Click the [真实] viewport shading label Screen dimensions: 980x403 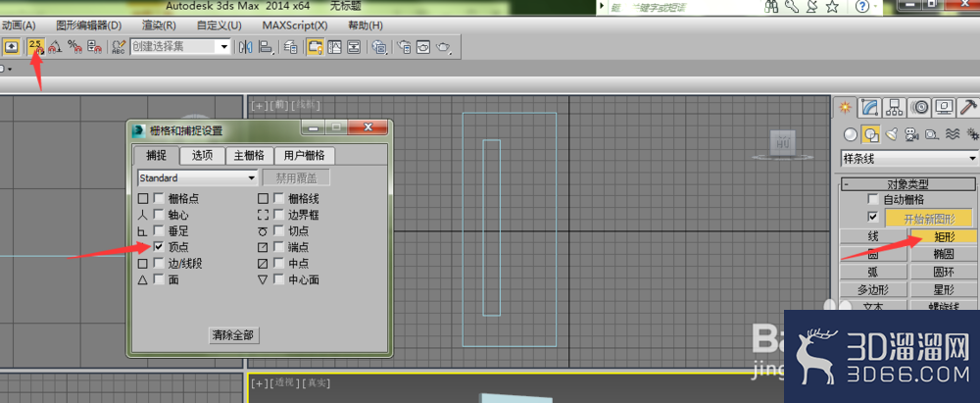pos(317,383)
